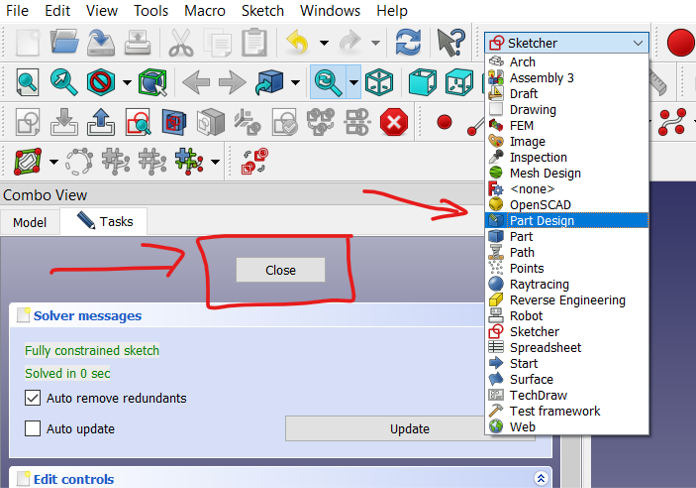Viewport: 696px width, 488px height.
Task: Toggle Auto remove redundants checkbox
Action: click(x=32, y=398)
